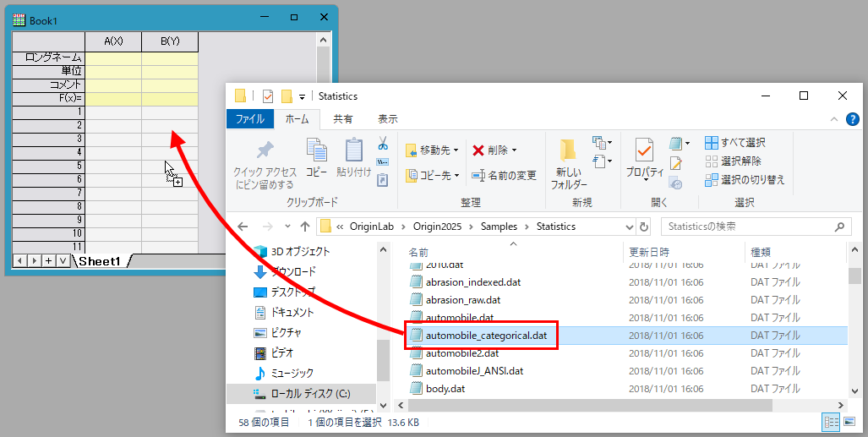The width and height of the screenshot is (868, 437).
Task: Open the Copy to (コピー先) dropdown
Action: [432, 176]
